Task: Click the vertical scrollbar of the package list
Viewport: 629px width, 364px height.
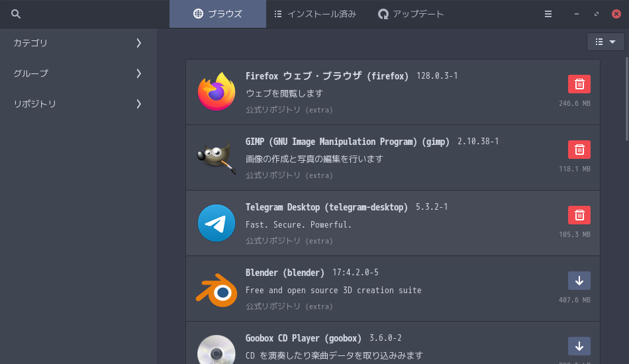Action: [626, 99]
